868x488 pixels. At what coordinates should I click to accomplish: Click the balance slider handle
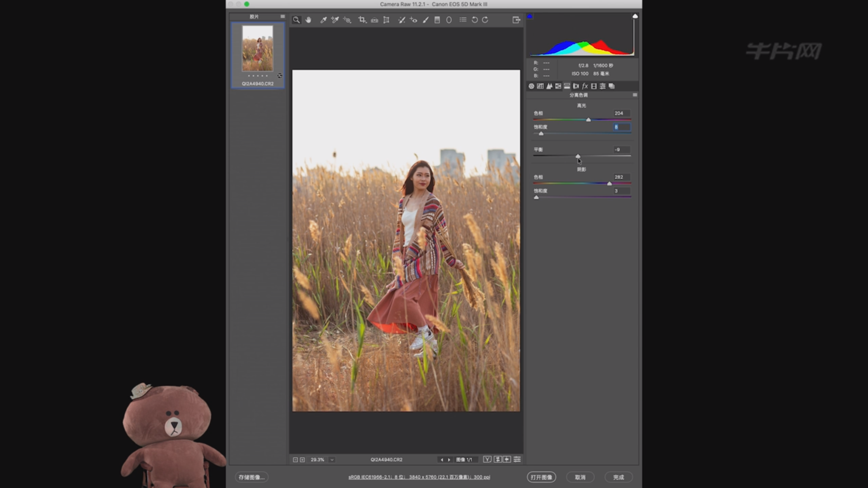pyautogui.click(x=578, y=156)
